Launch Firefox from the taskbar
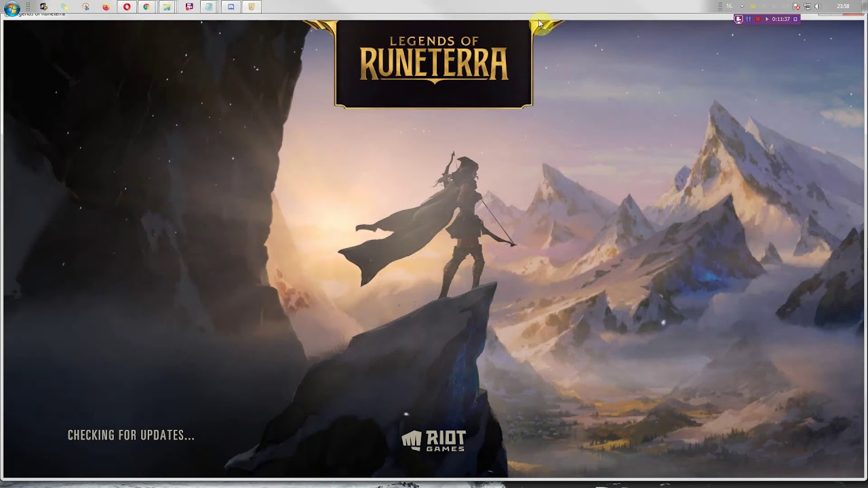868x488 pixels. coord(106,7)
